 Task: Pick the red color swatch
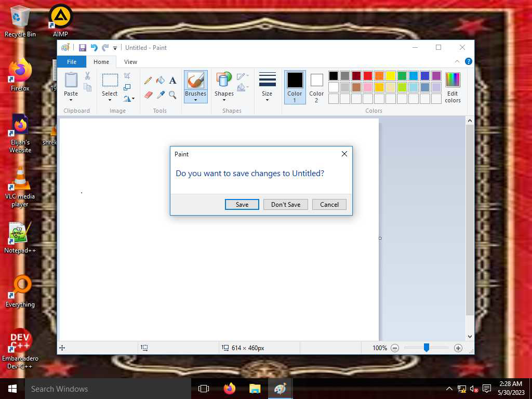point(368,76)
